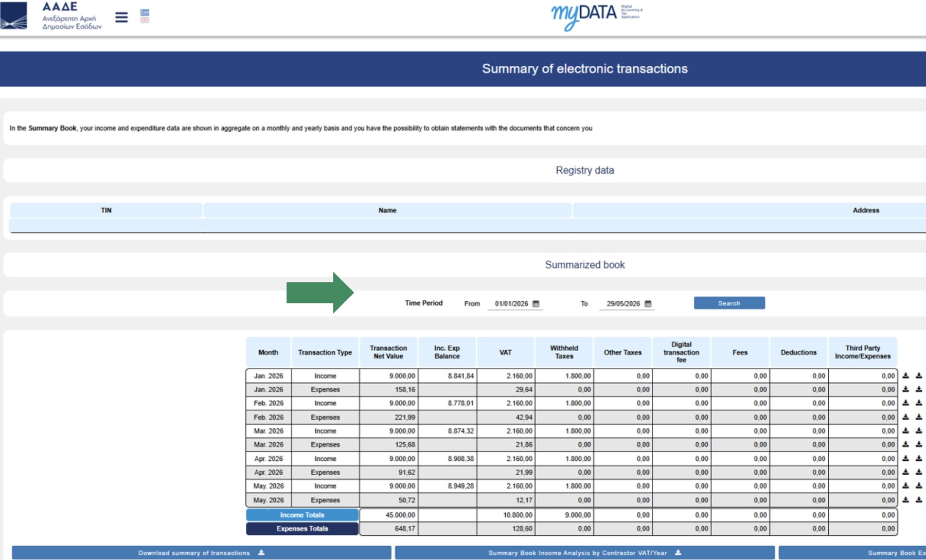Select the 45.000,00 income total cell
This screenshot has height=560, width=926.
tap(389, 515)
